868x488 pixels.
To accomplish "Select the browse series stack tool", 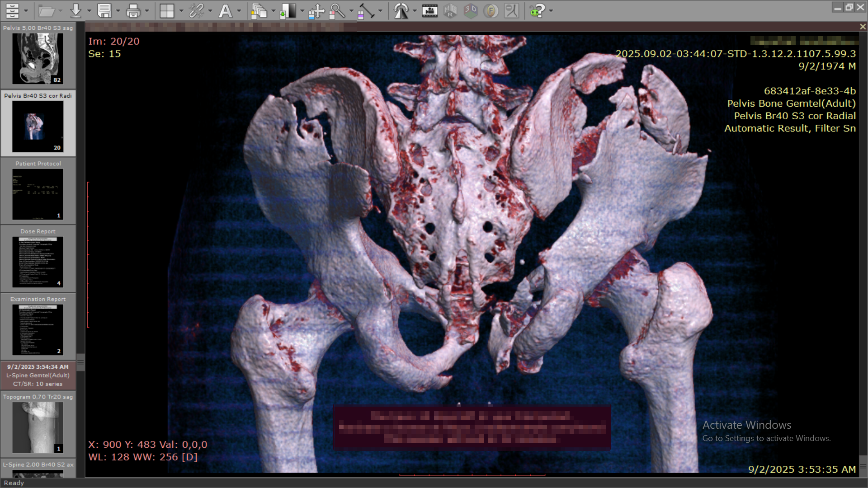I will pyautogui.click(x=259, y=10).
